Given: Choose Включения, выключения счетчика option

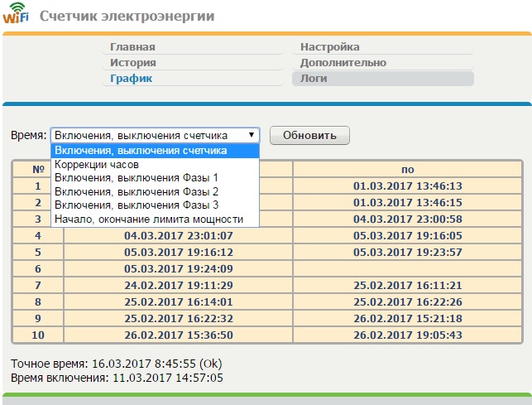Looking at the screenshot, I should point(141,151).
